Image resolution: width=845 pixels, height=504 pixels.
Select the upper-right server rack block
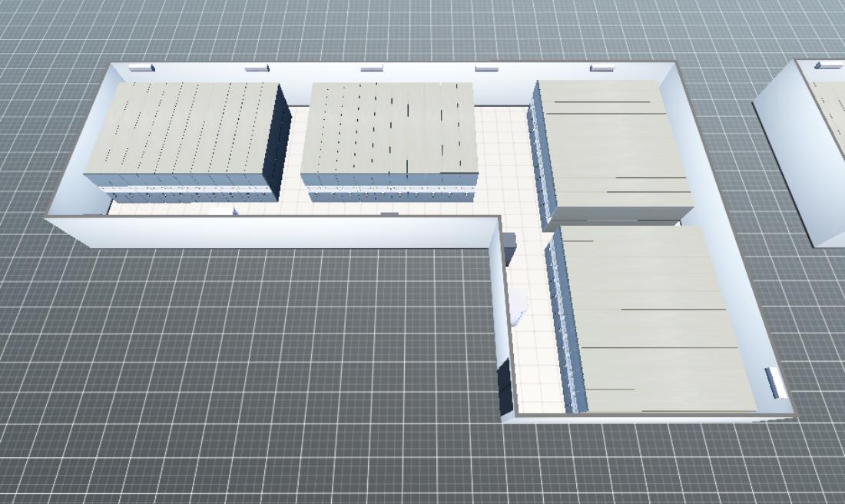pos(612,146)
